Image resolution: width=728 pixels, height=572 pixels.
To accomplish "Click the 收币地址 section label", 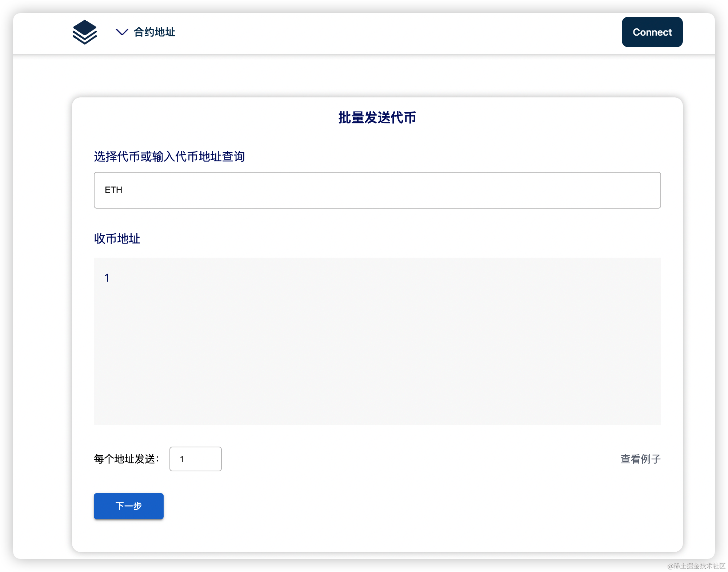I will point(117,239).
